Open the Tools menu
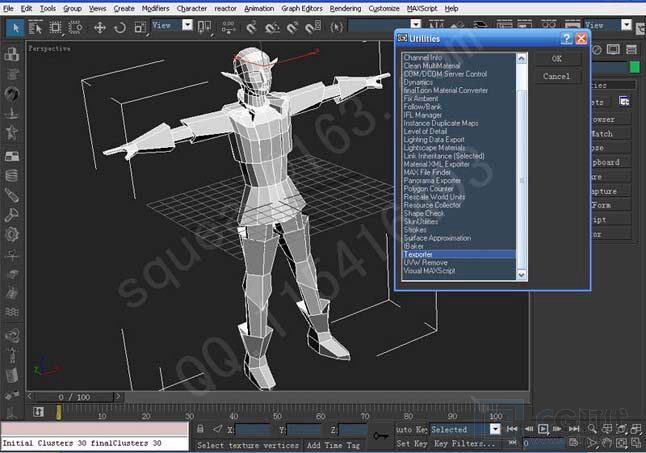Viewport: 646px width, 453px height. click(x=48, y=8)
